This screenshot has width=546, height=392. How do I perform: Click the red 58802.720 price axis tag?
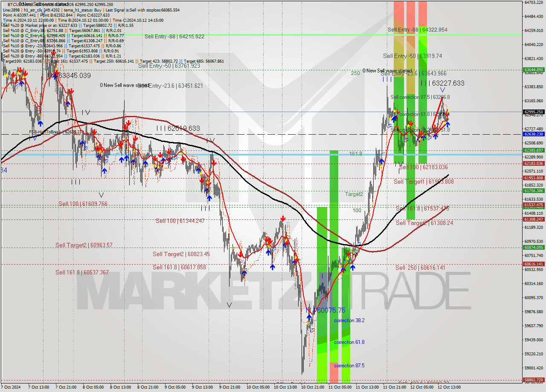533,379
